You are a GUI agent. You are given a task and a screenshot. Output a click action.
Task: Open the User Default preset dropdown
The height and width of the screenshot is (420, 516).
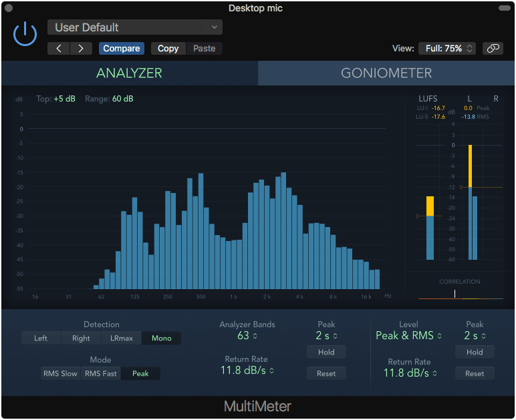(135, 27)
